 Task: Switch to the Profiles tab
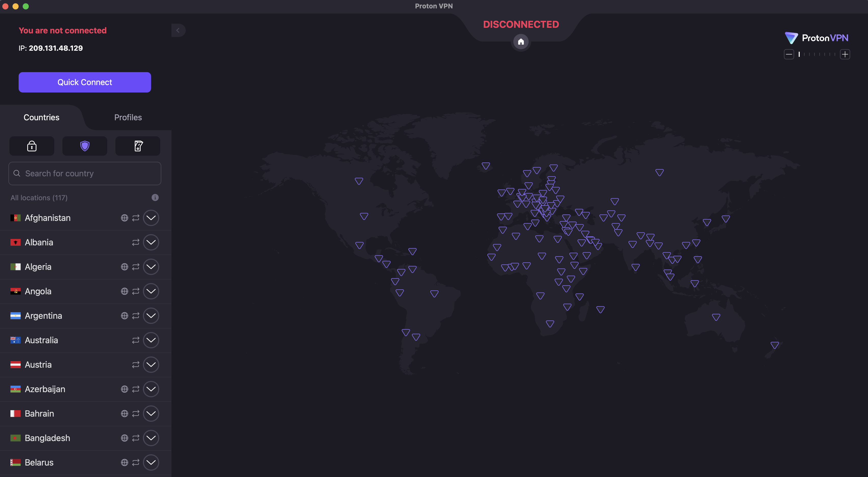pos(128,117)
